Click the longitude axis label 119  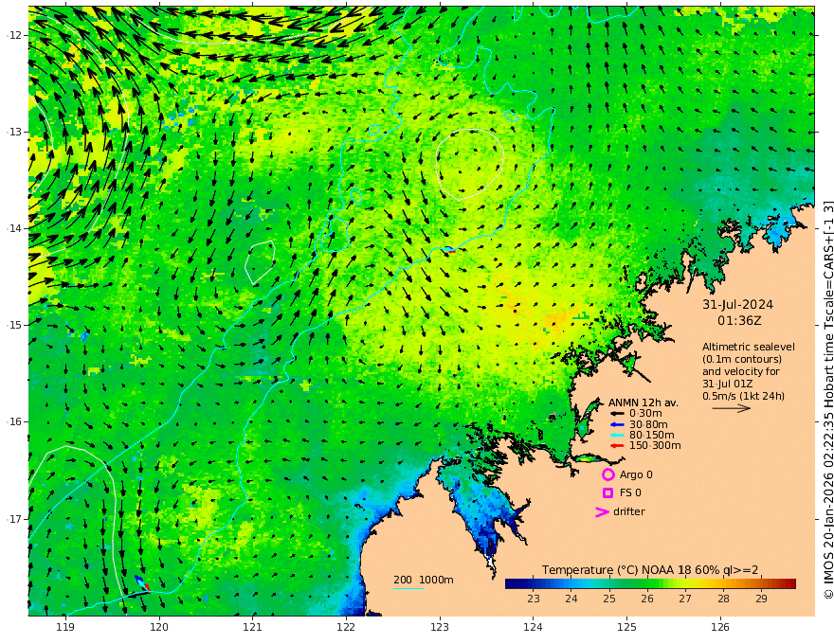[x=65, y=628]
